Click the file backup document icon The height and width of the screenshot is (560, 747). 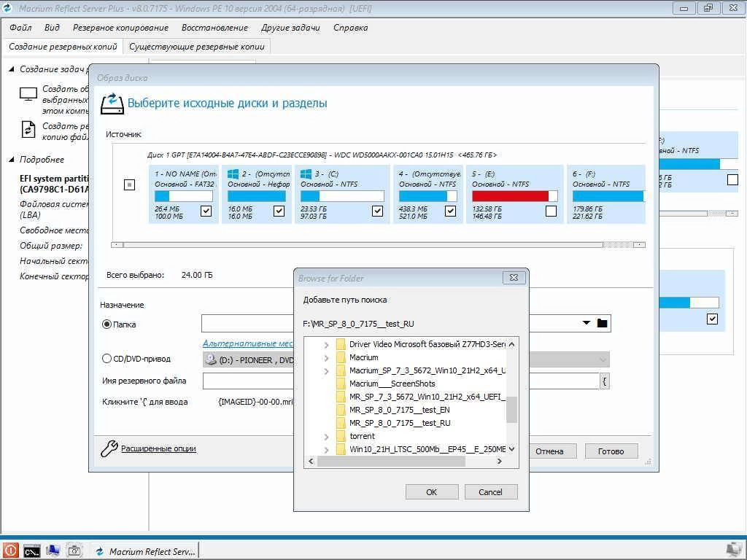(x=28, y=130)
